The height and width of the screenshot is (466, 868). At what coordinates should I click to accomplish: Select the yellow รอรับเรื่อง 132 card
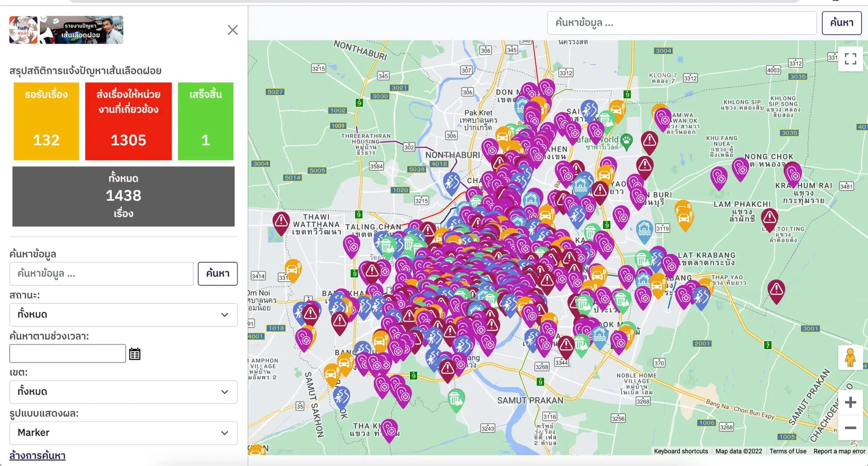tap(46, 121)
